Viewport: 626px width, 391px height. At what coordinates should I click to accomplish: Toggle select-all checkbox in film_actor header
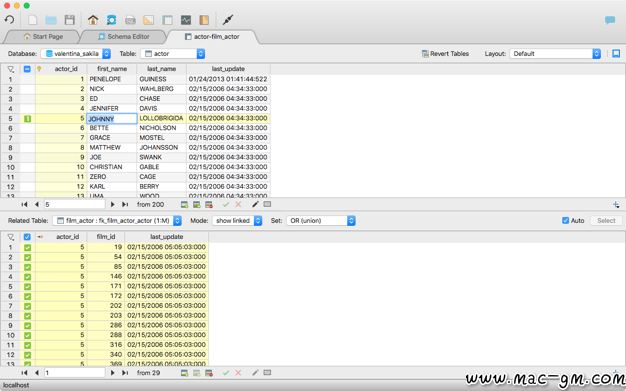tap(27, 237)
